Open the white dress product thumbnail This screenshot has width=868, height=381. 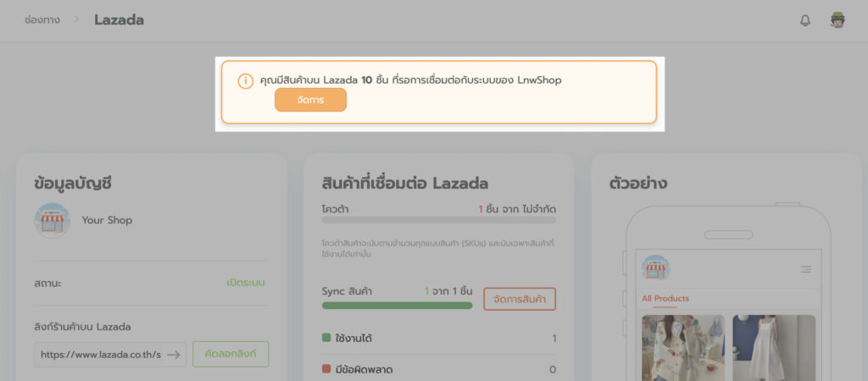(x=774, y=347)
